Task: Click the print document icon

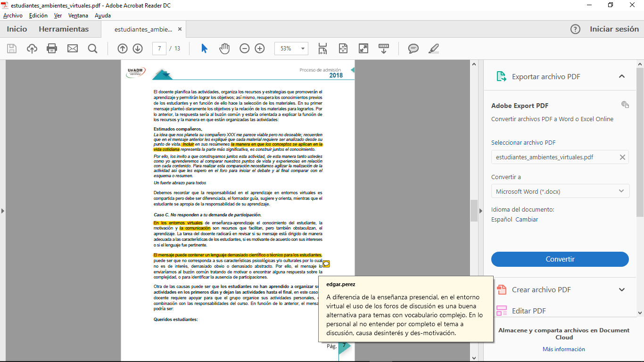Action: pyautogui.click(x=52, y=49)
